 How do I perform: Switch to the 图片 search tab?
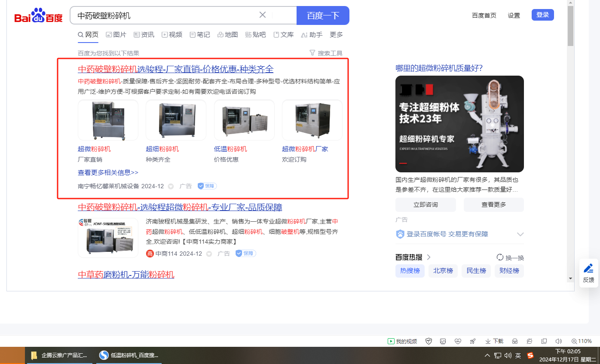[x=116, y=35]
